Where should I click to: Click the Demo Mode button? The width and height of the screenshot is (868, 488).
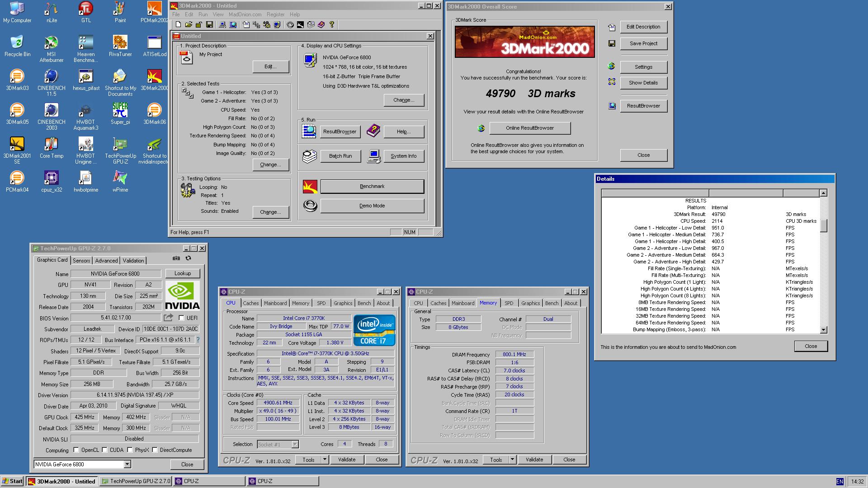click(372, 206)
